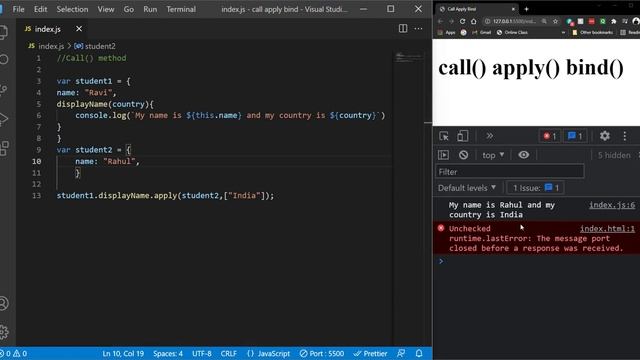Image resolution: width=640 pixels, height=360 pixels.
Task: Open editor More Actions ellipsis menu
Action: (418, 29)
